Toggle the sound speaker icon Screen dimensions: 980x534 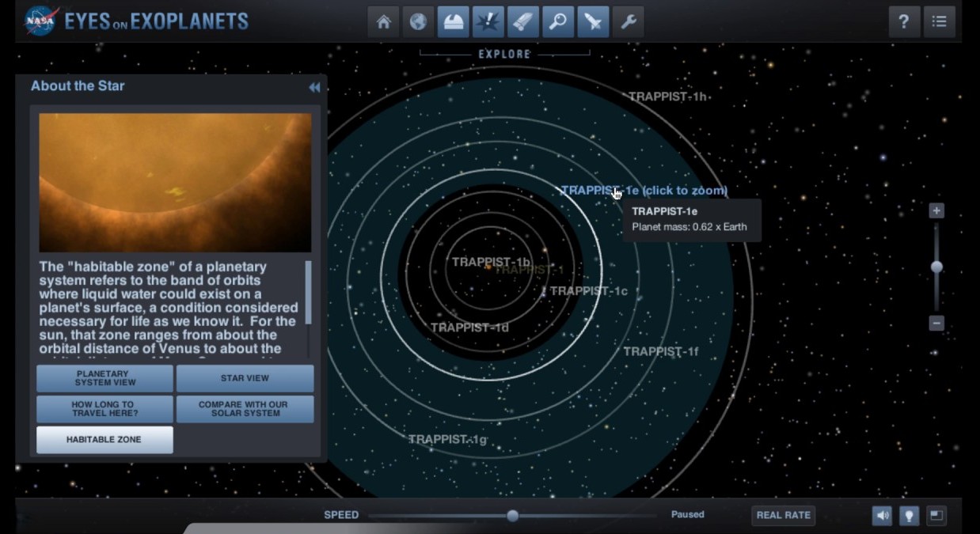[882, 516]
